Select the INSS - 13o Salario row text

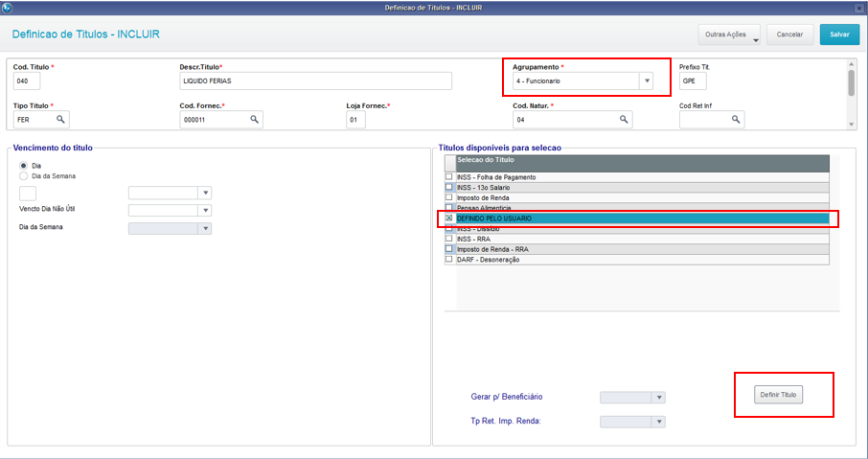(x=483, y=188)
